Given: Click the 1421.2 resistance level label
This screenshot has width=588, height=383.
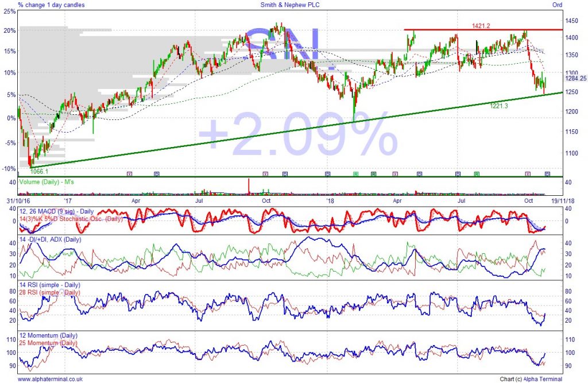Looking at the screenshot, I should pyautogui.click(x=481, y=26).
